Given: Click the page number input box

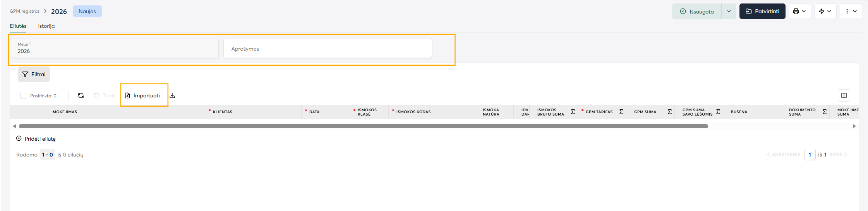Looking at the screenshot, I should [810, 155].
